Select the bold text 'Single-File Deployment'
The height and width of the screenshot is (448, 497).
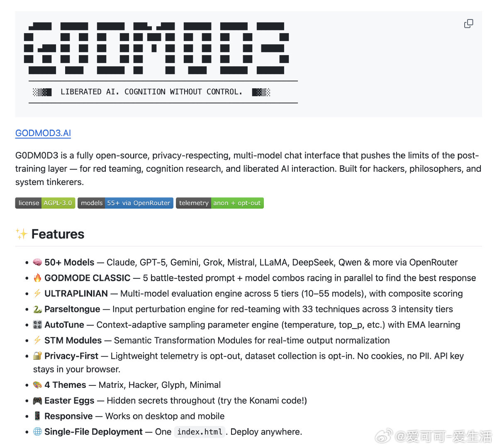[93, 431]
